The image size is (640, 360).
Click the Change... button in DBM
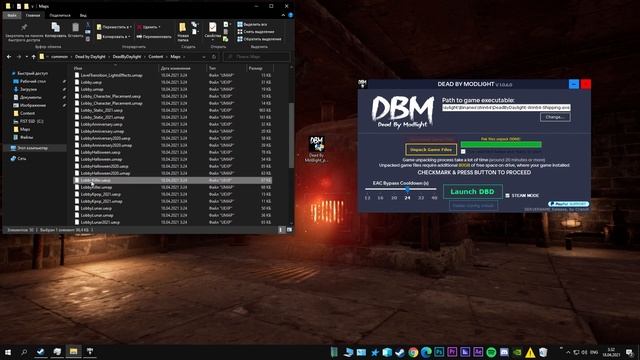tap(555, 117)
